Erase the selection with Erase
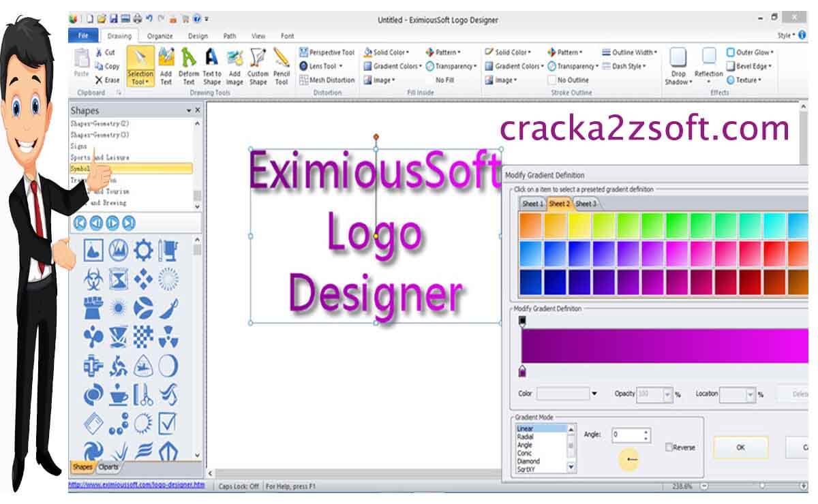 click(108, 80)
